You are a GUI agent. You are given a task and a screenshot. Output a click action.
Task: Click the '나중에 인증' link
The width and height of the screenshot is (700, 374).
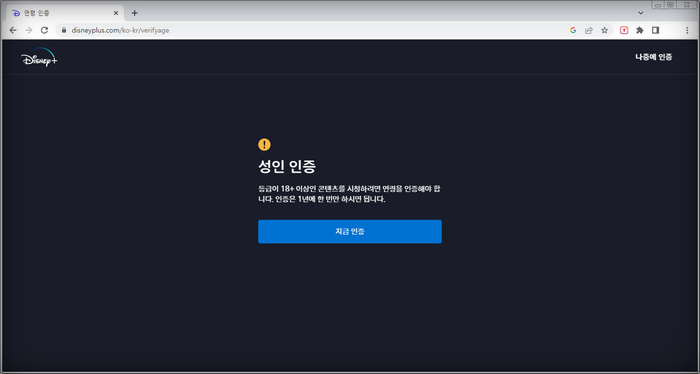click(x=654, y=57)
